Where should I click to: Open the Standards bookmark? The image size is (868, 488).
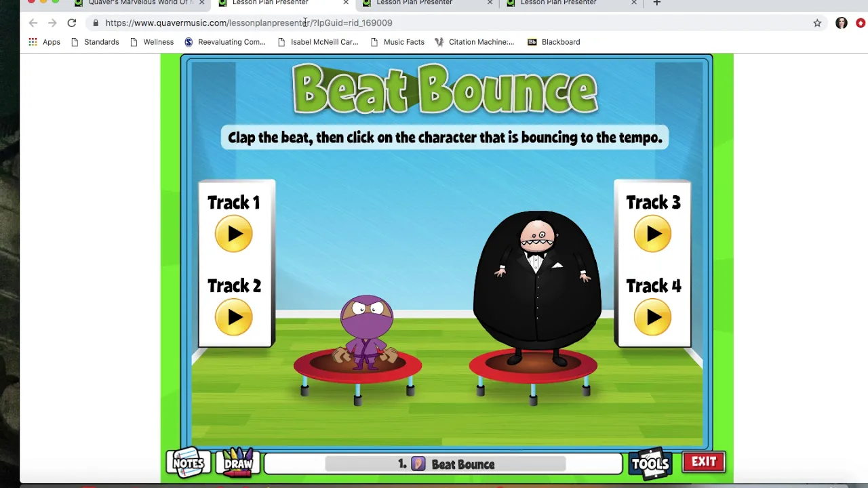(x=95, y=42)
